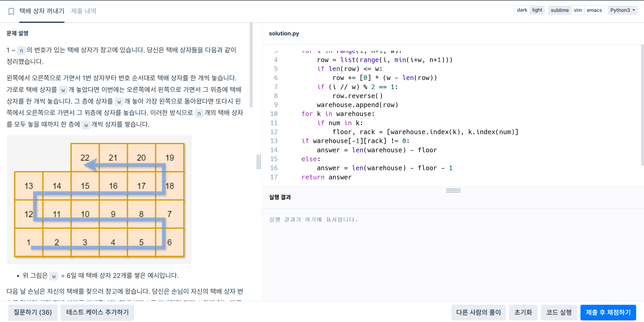Click the horizontal result panel resize handle
The width and height of the screenshot is (644, 322).
453,191
